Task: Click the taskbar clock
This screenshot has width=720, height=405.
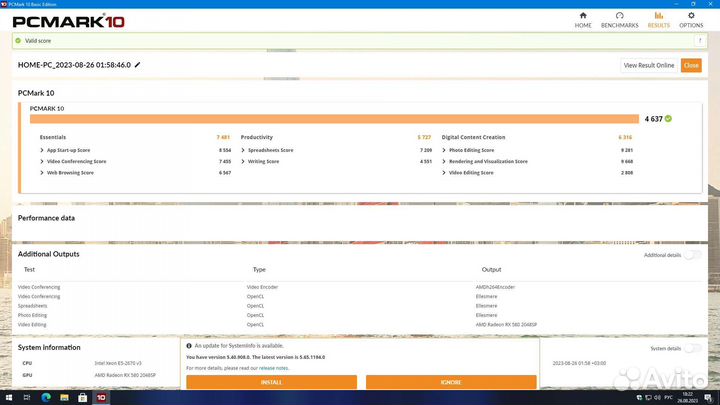Action: tap(687, 398)
